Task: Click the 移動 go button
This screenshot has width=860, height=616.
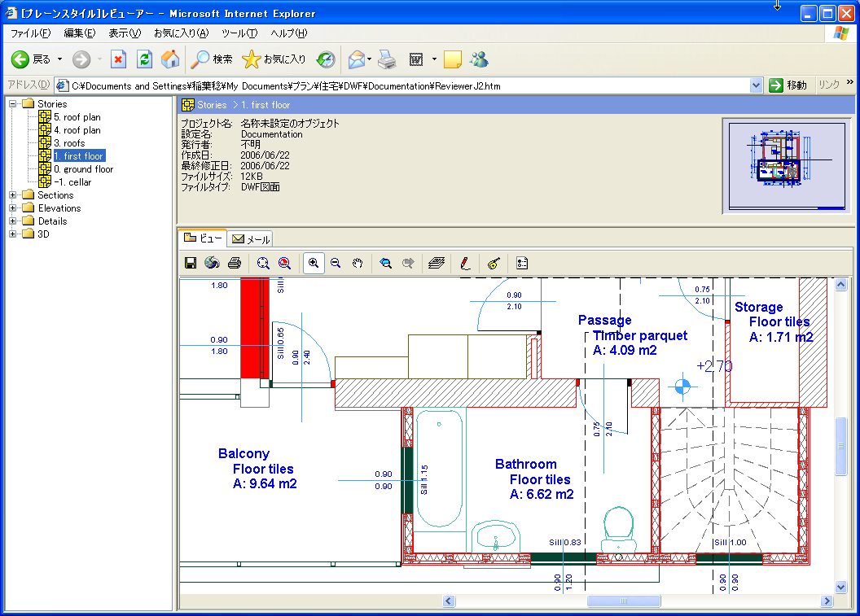Action: pyautogui.click(x=788, y=85)
